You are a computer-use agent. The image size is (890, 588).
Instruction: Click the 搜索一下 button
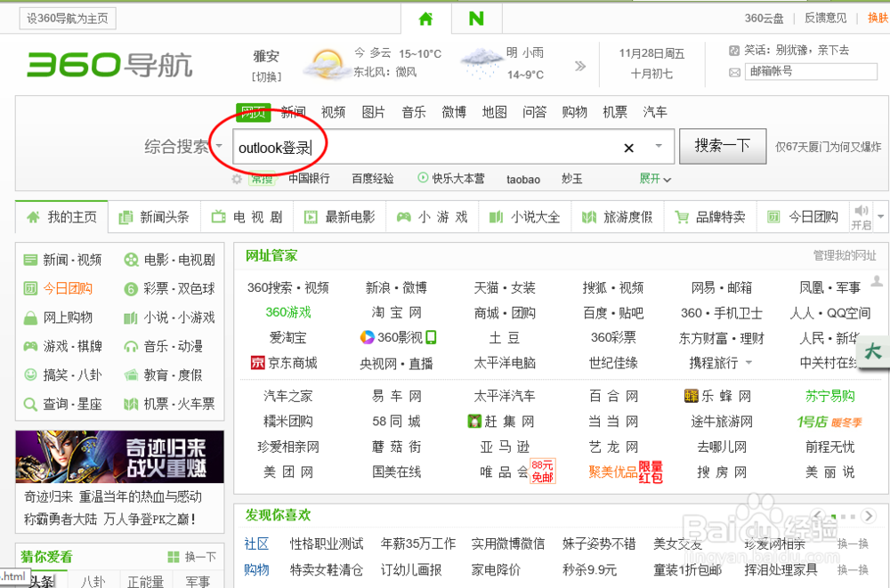click(723, 146)
